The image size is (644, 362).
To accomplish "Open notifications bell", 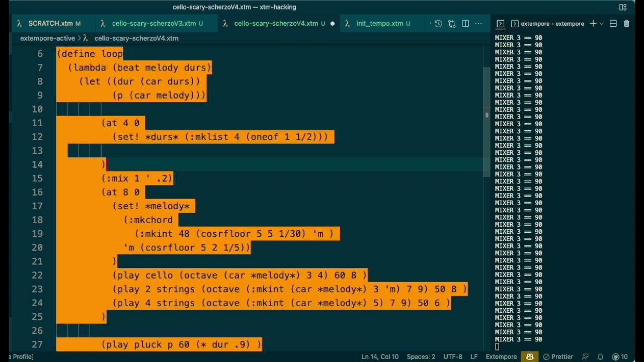I will pos(600,356).
